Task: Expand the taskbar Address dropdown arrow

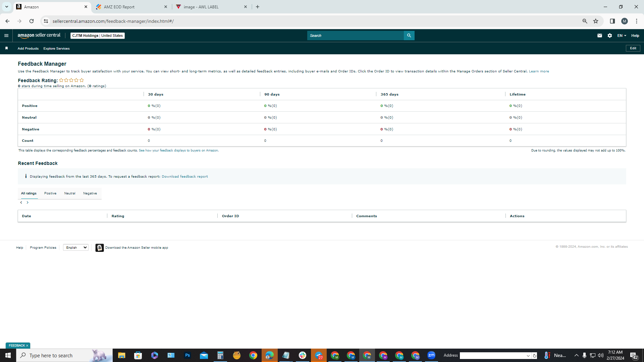Action: [x=528, y=356]
